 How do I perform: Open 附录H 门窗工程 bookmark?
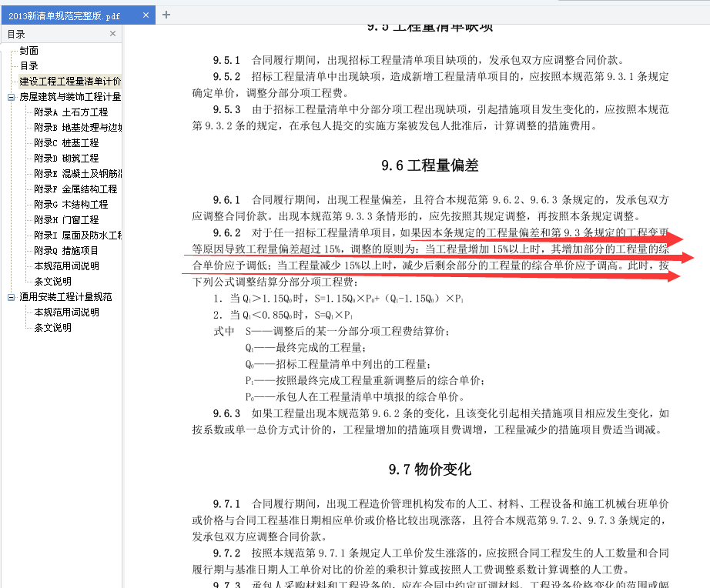pos(66,220)
